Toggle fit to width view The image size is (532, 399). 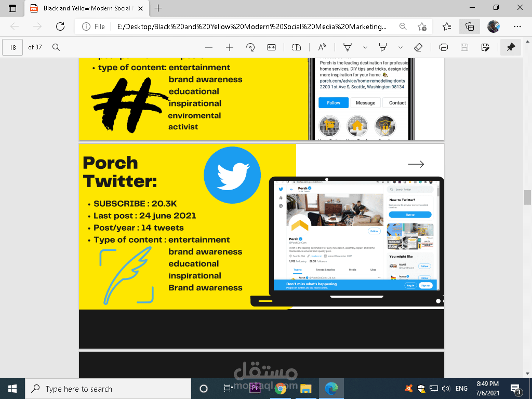(271, 47)
